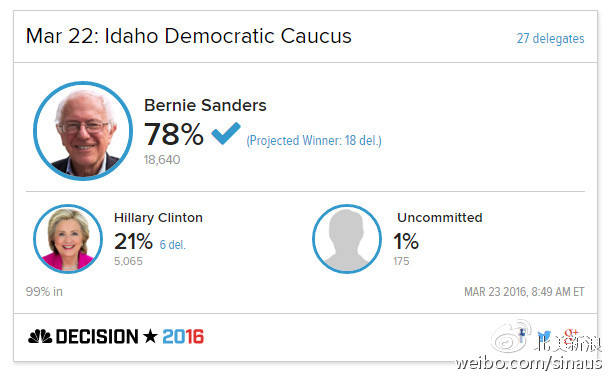The height and width of the screenshot is (378, 608).
Task: Select Bernie Sanders portrait photo
Action: [83, 131]
